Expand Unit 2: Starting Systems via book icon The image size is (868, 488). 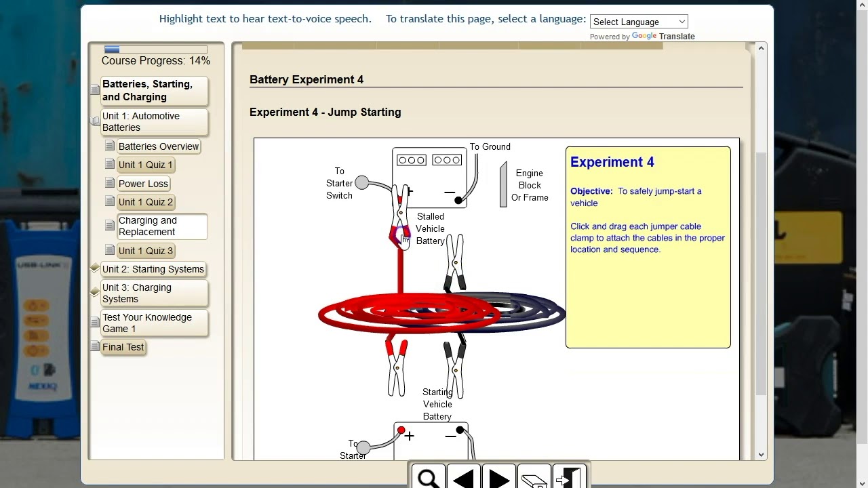pyautogui.click(x=95, y=269)
